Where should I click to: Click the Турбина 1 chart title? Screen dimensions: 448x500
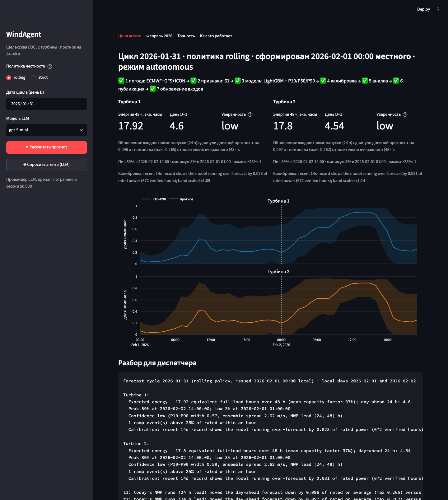click(278, 201)
